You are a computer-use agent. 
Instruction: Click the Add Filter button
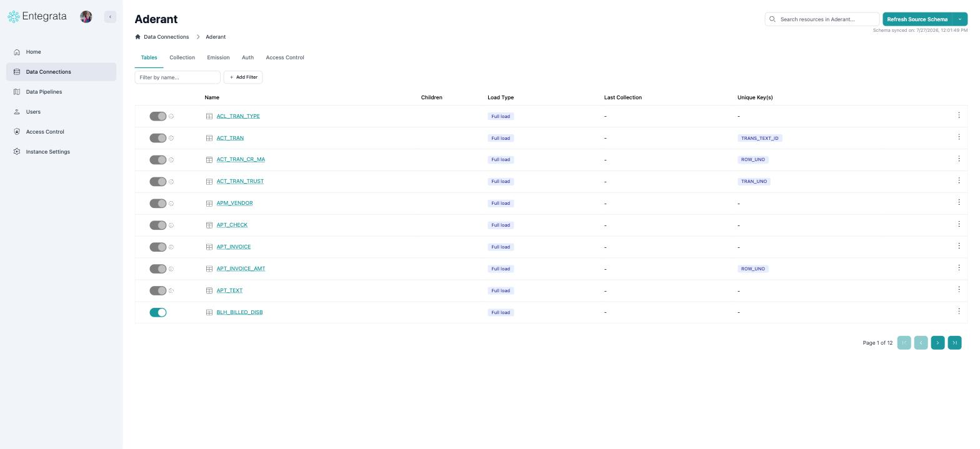243,77
